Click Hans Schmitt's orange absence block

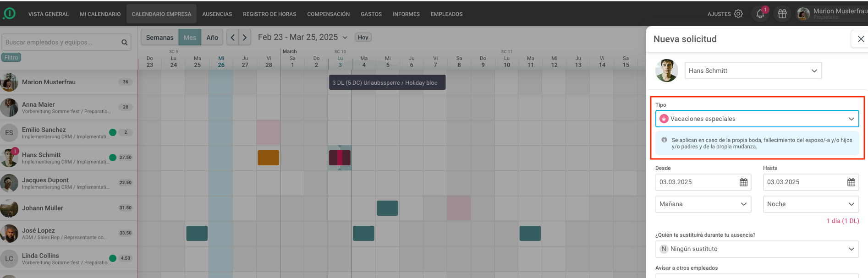268,158
